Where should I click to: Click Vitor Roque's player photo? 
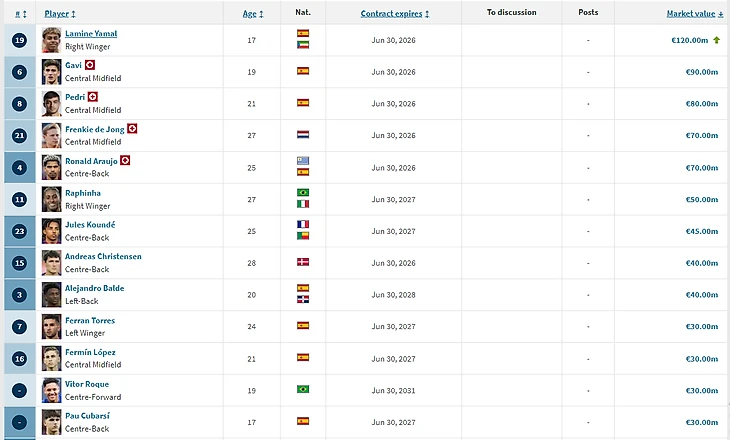tap(51, 391)
